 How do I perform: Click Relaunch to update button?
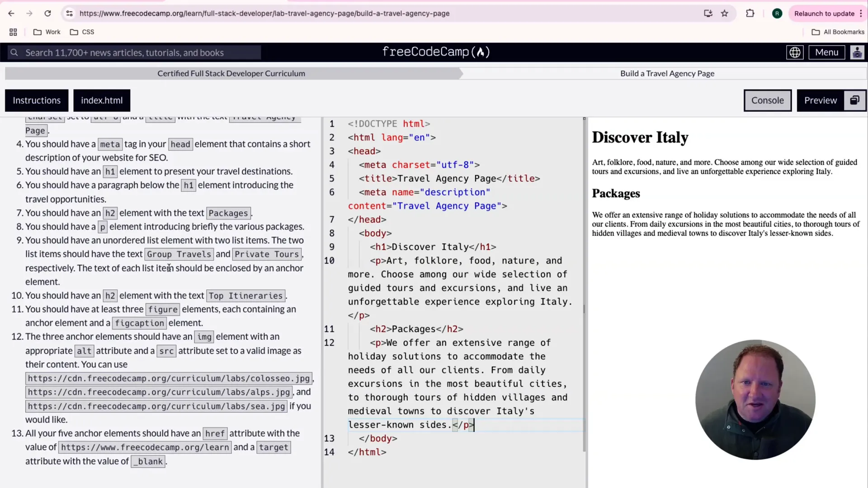[824, 14]
